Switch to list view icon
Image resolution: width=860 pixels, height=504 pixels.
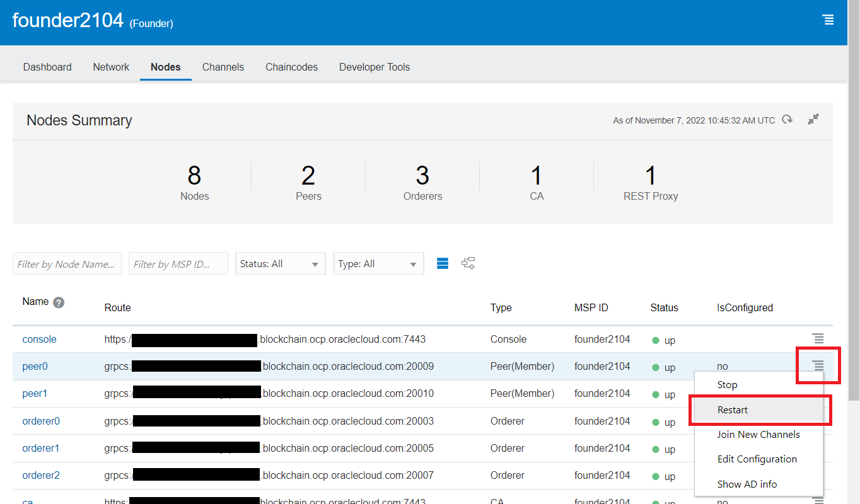[x=443, y=263]
